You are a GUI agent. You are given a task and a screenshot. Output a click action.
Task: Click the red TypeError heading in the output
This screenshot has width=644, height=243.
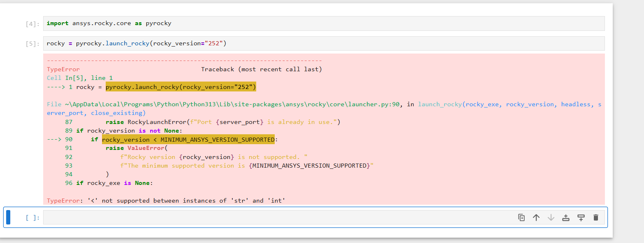(63, 69)
